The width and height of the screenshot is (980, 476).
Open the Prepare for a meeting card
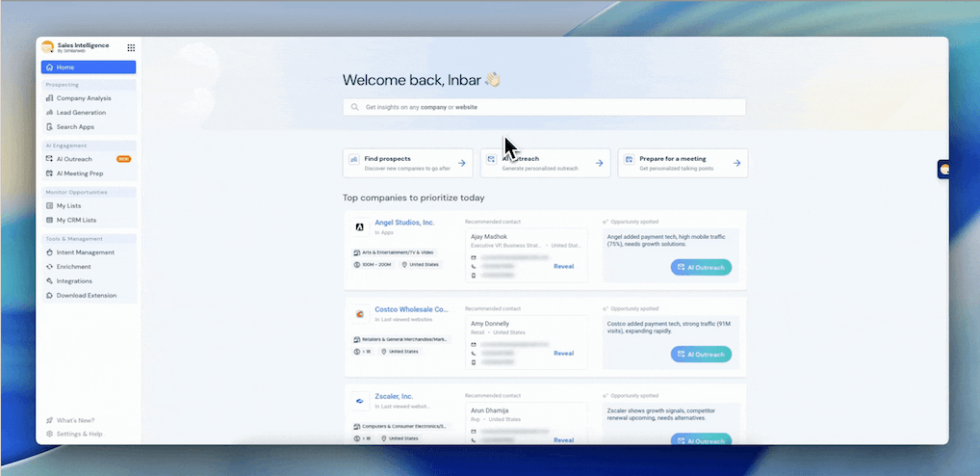pyautogui.click(x=683, y=163)
